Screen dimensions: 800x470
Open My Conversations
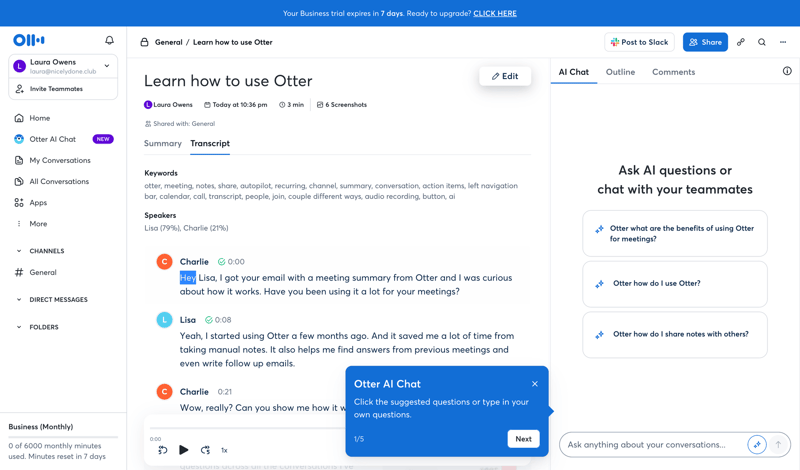point(60,160)
